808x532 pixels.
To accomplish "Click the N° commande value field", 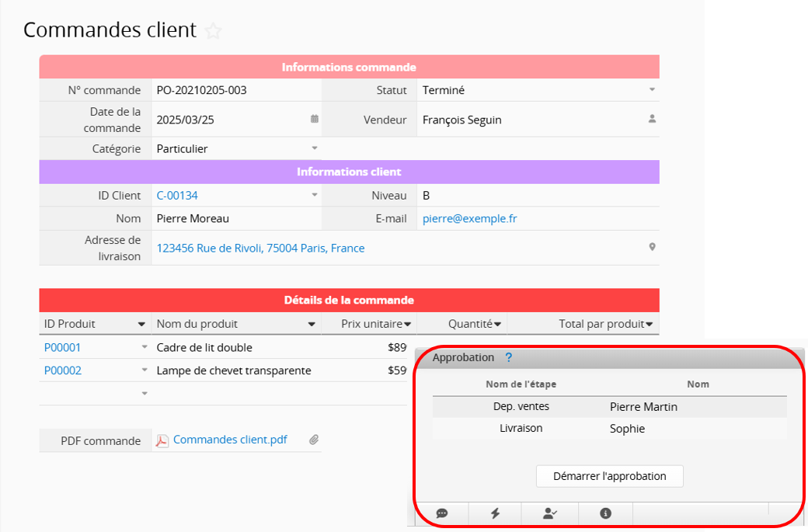I will click(233, 90).
